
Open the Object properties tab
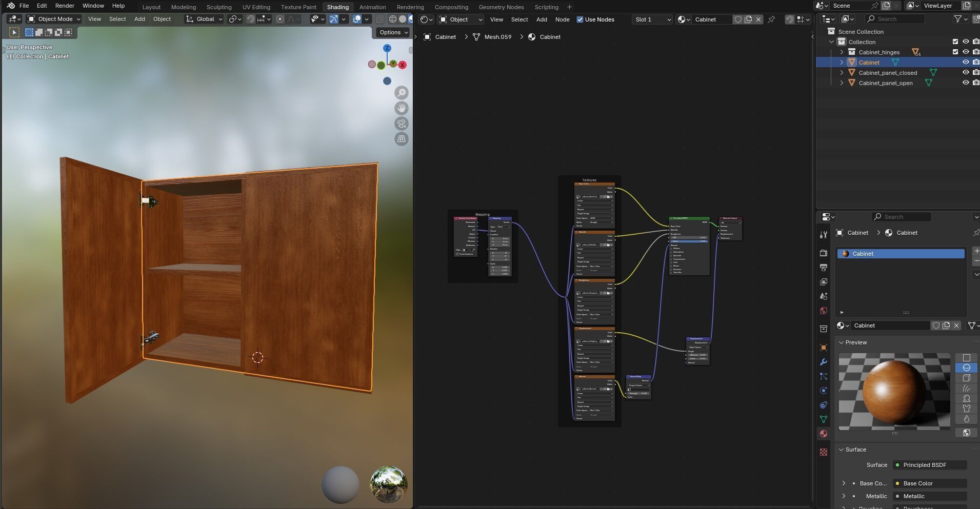pyautogui.click(x=824, y=347)
